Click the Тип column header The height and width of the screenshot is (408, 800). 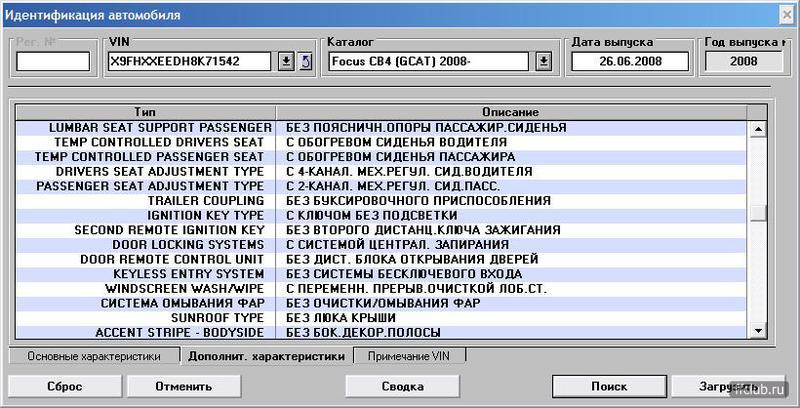[145, 112]
